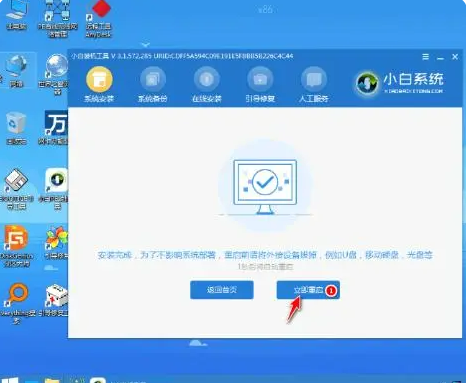Click the 返回首页 button
This screenshot has width=466, height=383.
tap(222, 290)
